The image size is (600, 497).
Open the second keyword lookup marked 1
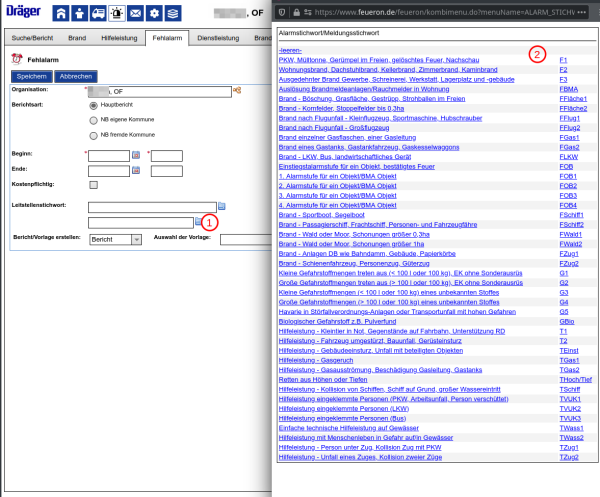click(200, 221)
